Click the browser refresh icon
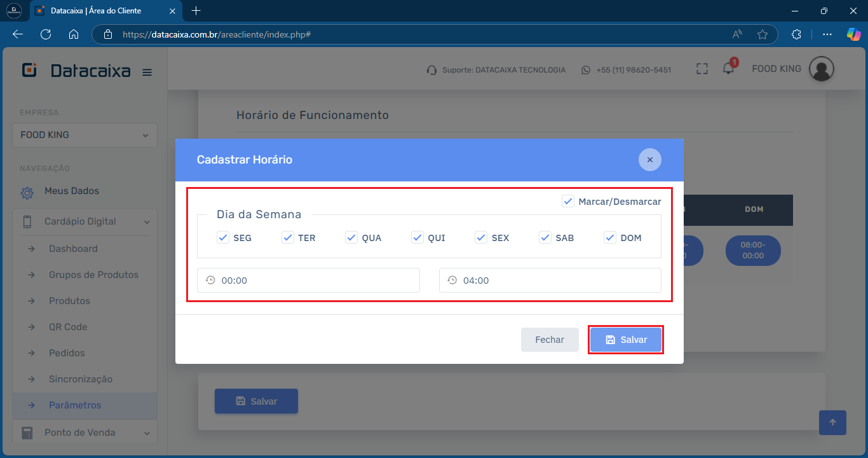The image size is (868, 458). pos(46,34)
